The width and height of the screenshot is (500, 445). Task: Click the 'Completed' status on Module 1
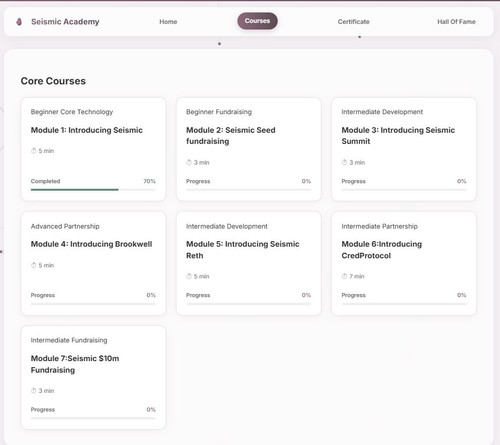click(45, 181)
